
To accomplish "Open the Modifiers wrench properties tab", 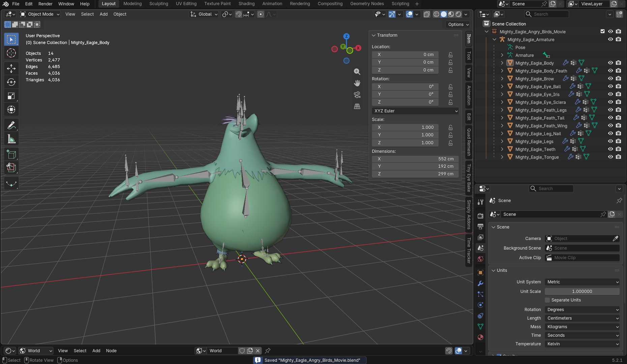I will [480, 283].
